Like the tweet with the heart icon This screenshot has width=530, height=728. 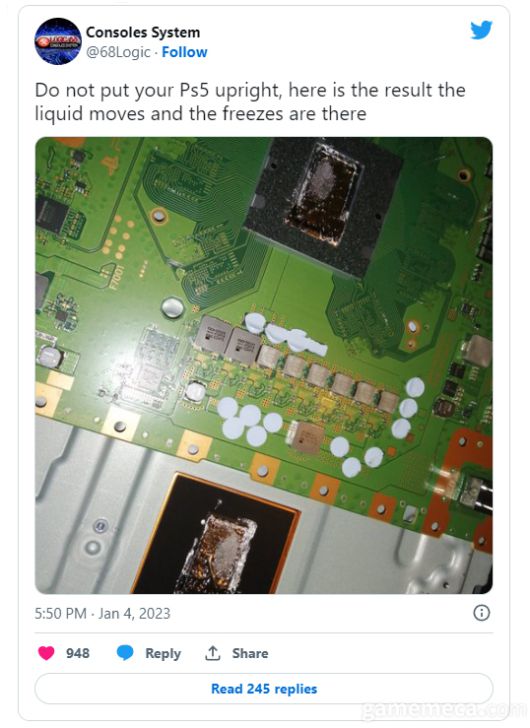click(x=46, y=653)
